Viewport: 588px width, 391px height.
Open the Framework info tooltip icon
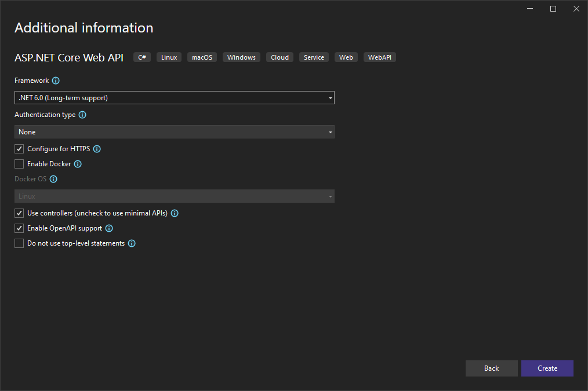(x=55, y=81)
